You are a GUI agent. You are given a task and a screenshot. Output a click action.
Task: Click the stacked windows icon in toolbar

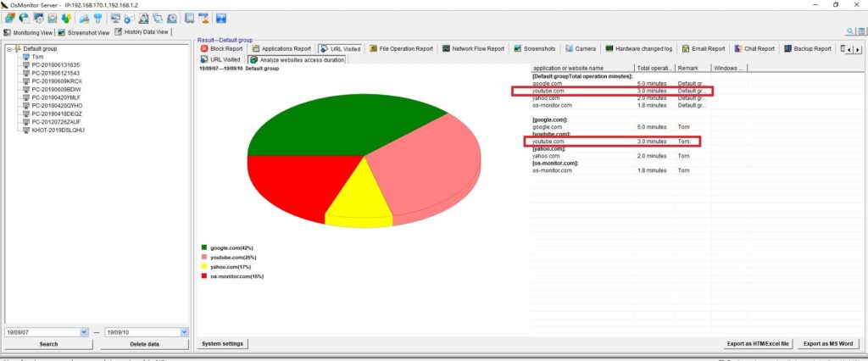tap(10, 19)
